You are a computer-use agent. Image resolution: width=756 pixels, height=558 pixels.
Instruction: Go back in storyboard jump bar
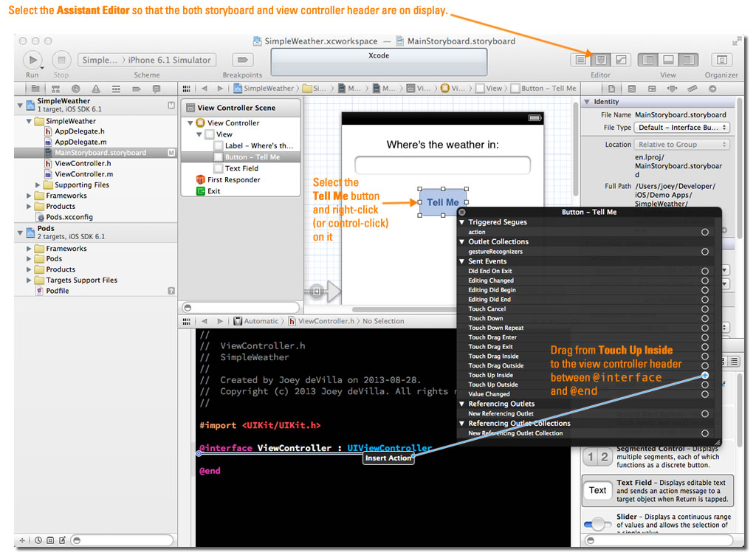tap(205, 89)
